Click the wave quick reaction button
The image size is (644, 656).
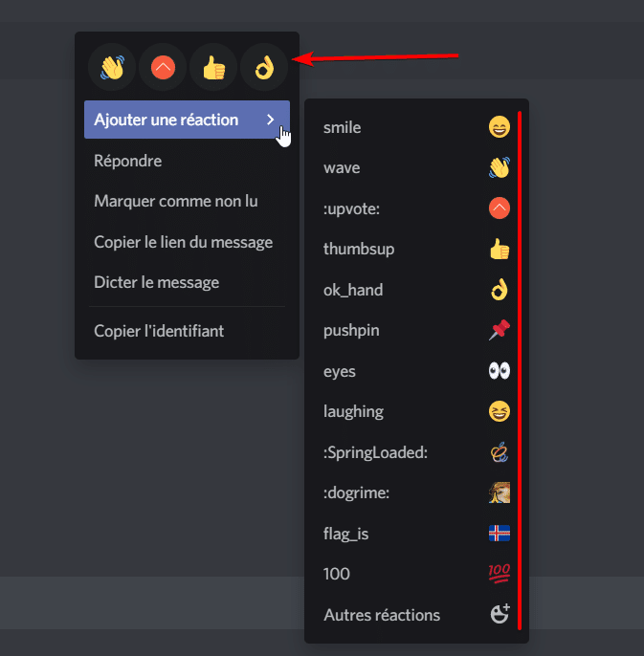click(112, 68)
